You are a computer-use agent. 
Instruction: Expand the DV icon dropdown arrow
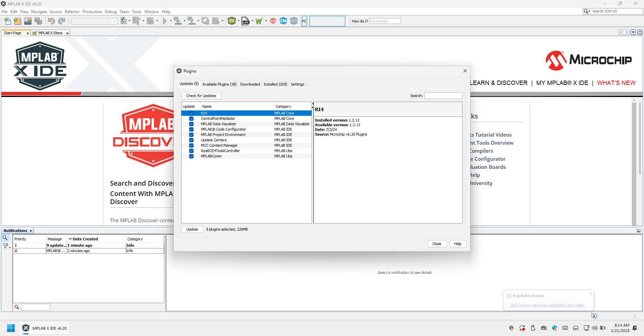click(238, 21)
